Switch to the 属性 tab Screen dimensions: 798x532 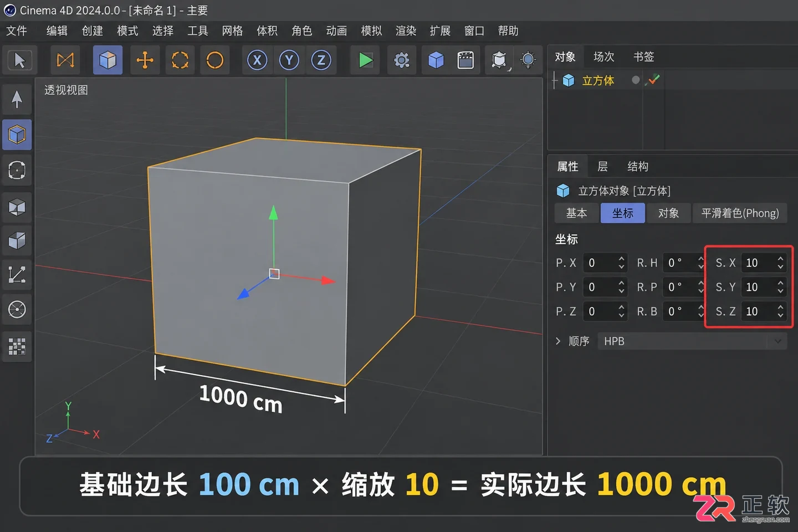coord(567,167)
